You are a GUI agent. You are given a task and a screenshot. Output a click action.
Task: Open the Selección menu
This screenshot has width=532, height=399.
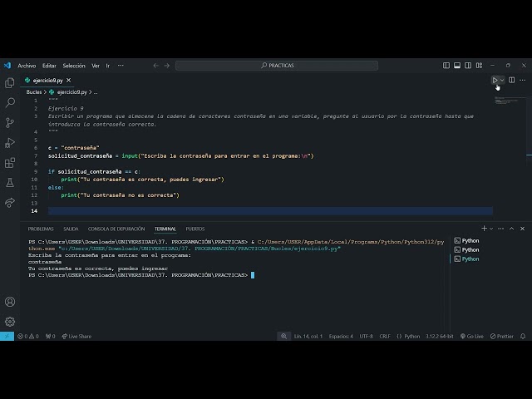coord(74,66)
